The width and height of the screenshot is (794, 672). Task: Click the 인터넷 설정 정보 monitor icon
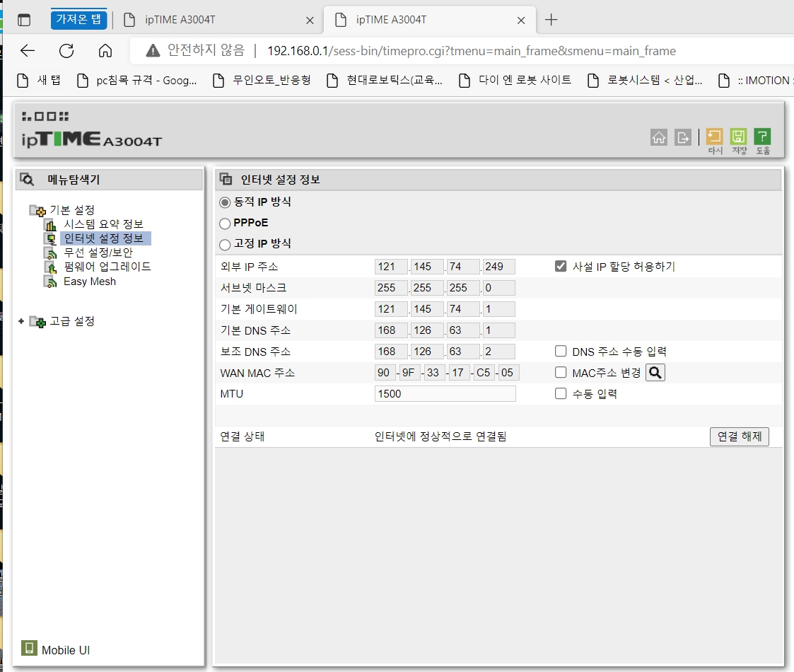(x=51, y=238)
